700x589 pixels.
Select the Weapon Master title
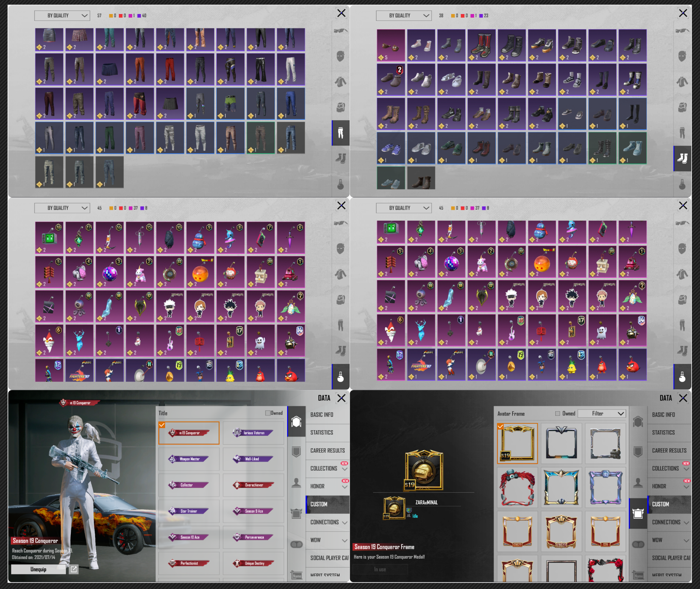point(189,459)
